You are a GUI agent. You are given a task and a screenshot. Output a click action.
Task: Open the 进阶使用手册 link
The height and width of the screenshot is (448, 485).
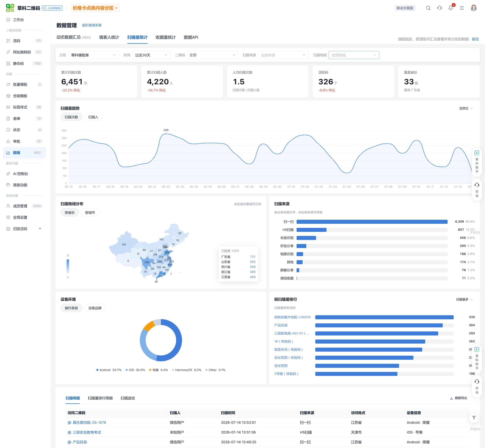click(92, 25)
